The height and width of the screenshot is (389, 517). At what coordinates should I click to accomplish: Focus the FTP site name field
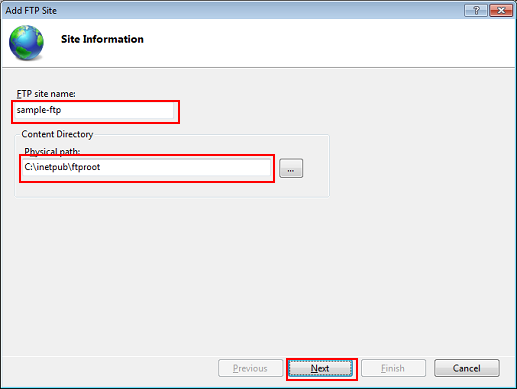coord(94,110)
